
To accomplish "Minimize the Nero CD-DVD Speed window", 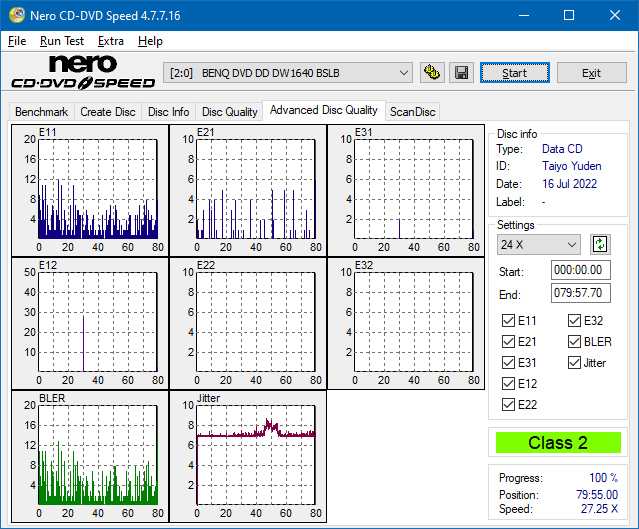I will click(524, 15).
